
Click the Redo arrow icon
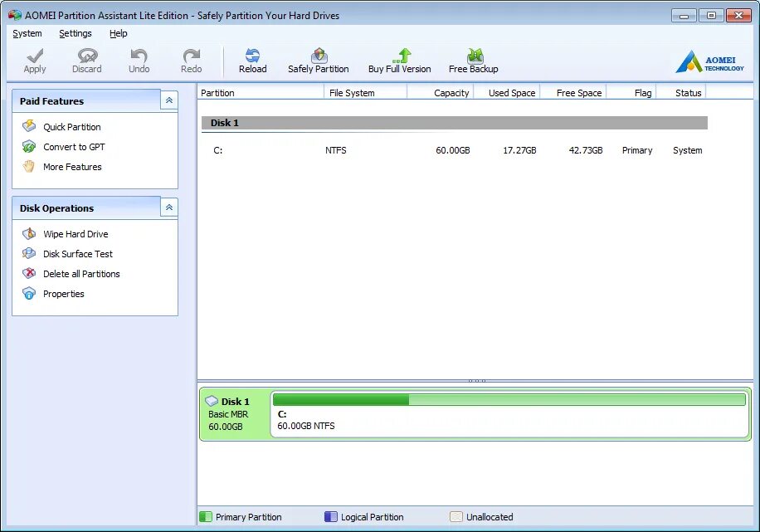[192, 56]
